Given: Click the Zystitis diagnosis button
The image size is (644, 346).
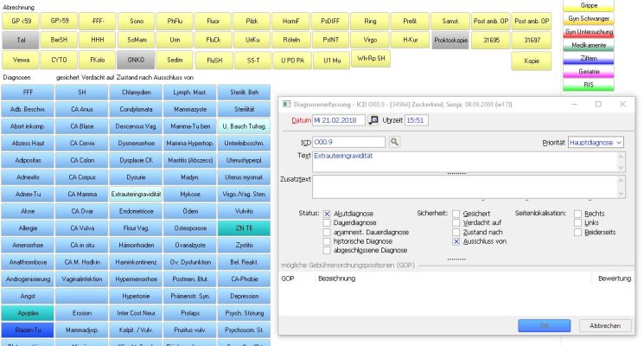Looking at the screenshot, I should point(245,245).
